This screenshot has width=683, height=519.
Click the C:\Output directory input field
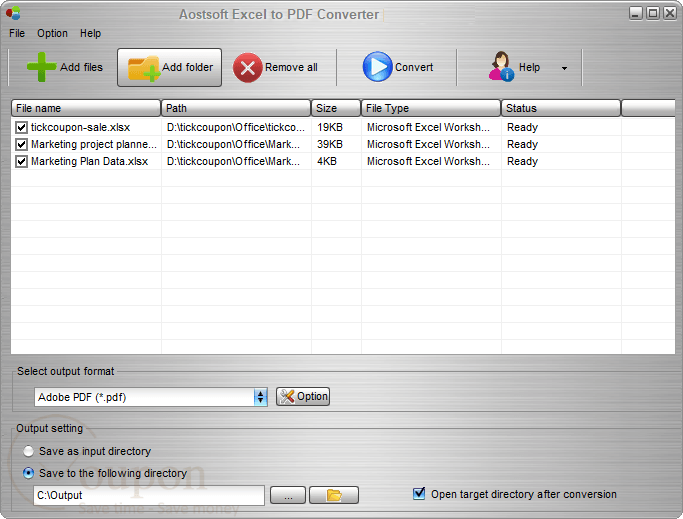tap(149, 495)
